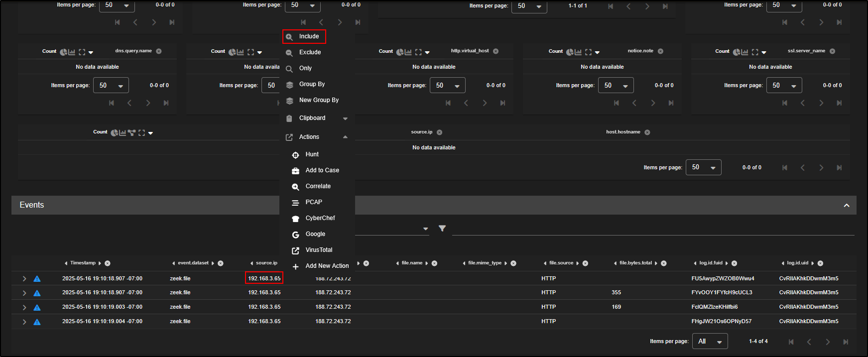868x357 pixels.
Task: Click Add New Action
Action: (x=327, y=266)
